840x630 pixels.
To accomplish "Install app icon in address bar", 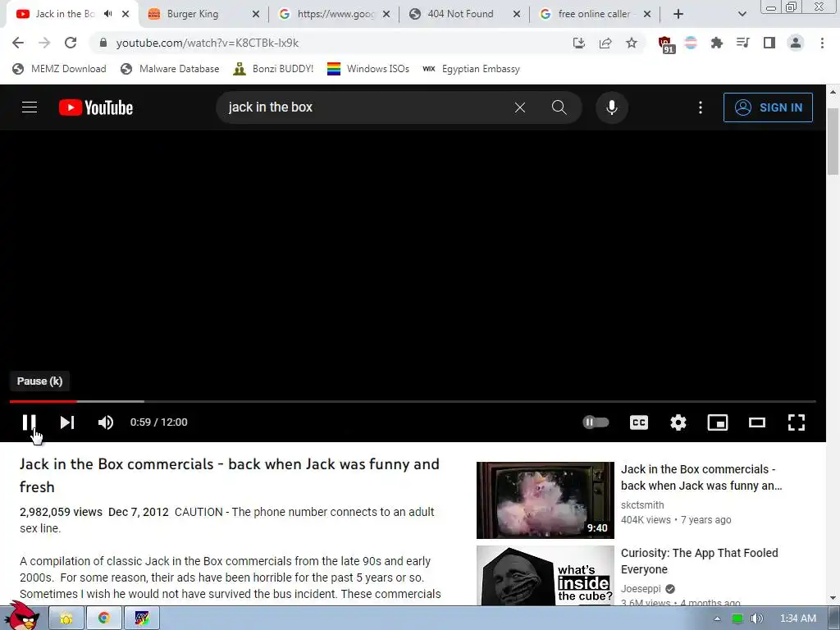I will 578,43.
